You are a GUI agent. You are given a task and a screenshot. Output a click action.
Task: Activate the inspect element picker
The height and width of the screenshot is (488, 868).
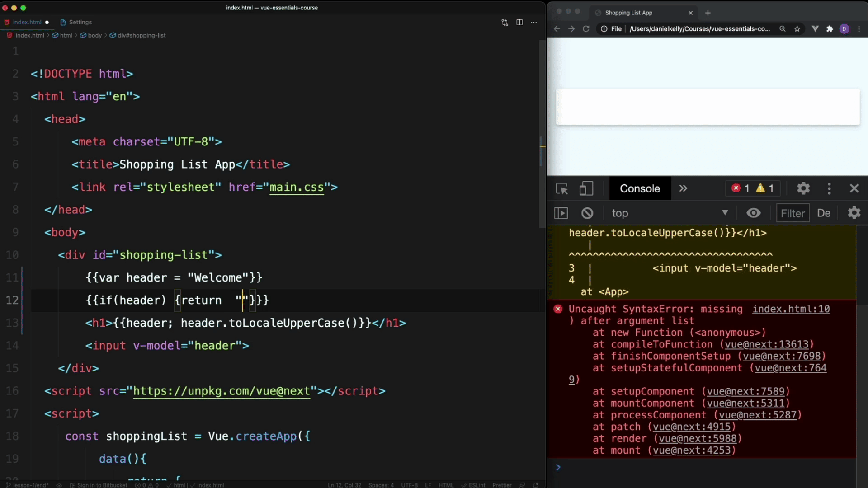[562, 188]
